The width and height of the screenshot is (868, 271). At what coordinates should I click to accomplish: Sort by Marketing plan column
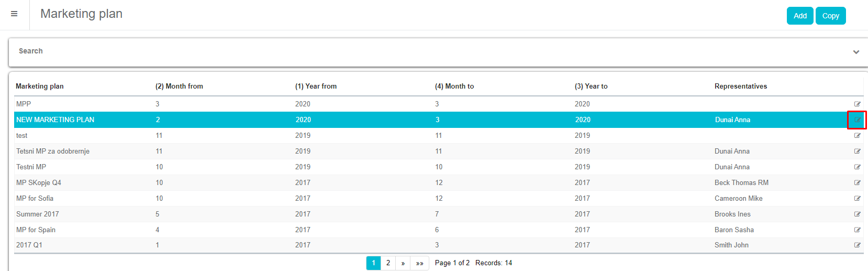(40, 86)
